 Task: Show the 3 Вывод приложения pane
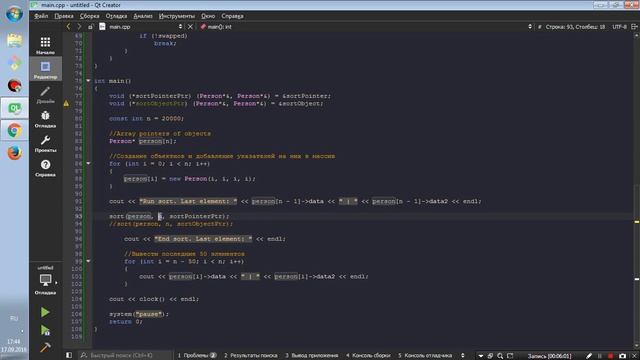311,356
